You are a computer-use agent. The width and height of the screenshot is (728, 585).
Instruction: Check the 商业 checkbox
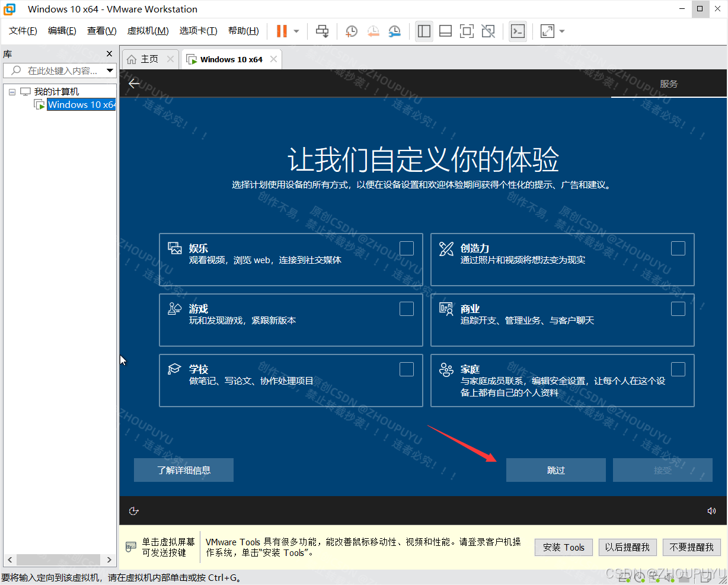(678, 309)
